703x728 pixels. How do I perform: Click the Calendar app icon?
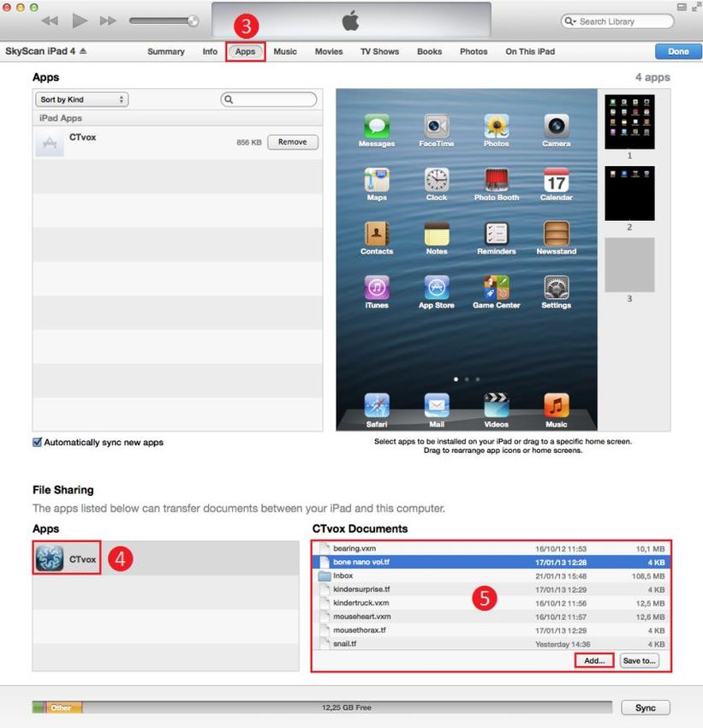tap(557, 180)
